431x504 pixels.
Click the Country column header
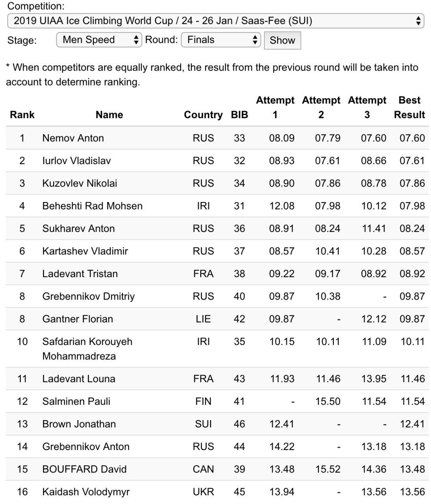(x=203, y=115)
